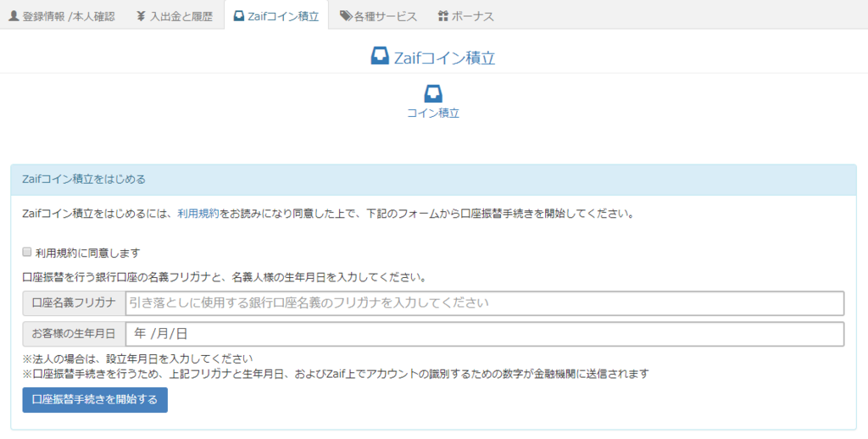Click the Zaifコイン積立をはじめる panel header

433,180
